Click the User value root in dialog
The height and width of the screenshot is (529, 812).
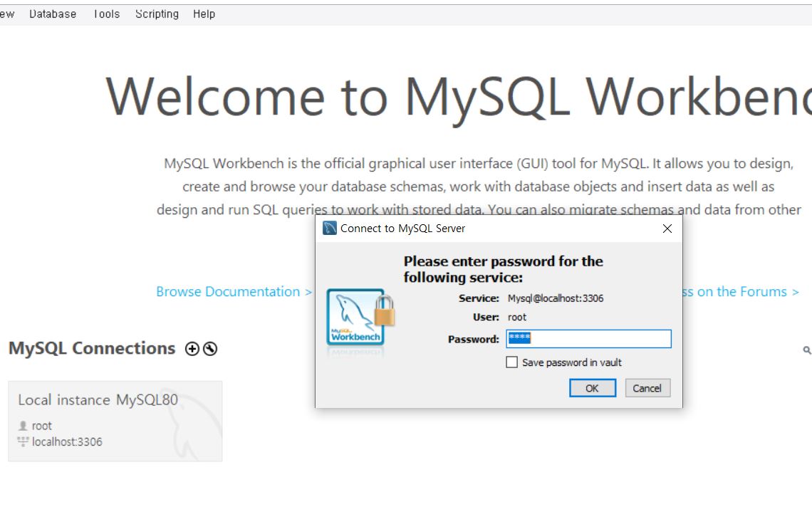click(x=517, y=318)
